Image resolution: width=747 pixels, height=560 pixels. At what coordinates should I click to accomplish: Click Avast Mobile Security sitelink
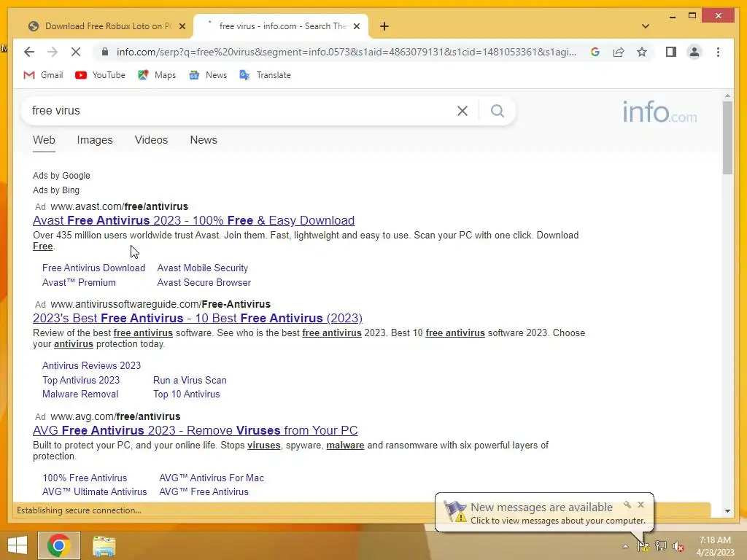[203, 268]
